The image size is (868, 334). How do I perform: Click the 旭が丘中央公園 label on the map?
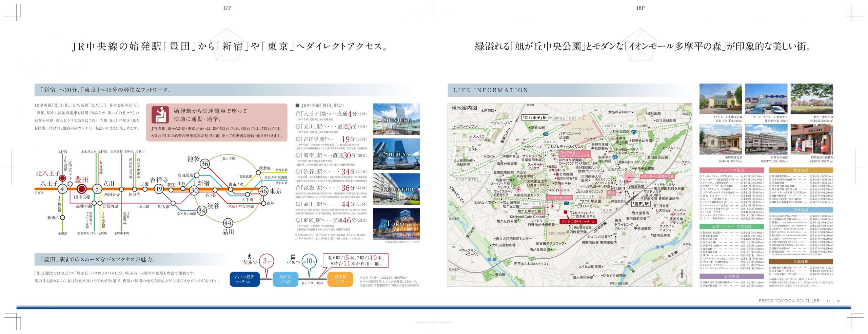(530, 211)
